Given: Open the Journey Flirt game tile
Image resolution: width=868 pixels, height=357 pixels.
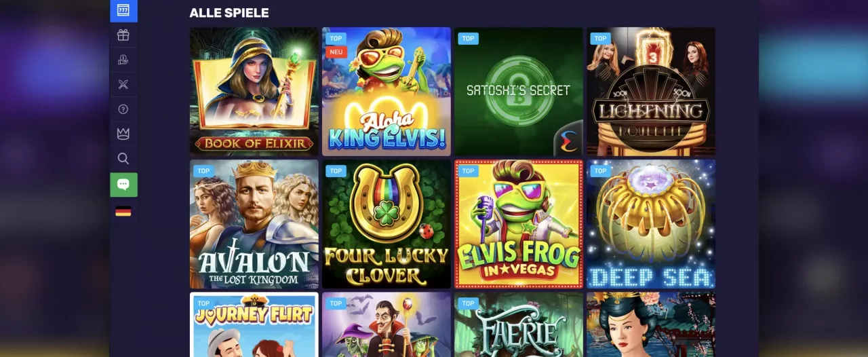Looking at the screenshot, I should 254,324.
